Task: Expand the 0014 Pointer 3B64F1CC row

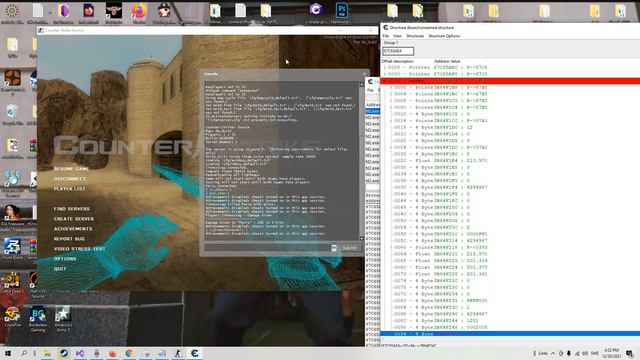Action: 391,121
